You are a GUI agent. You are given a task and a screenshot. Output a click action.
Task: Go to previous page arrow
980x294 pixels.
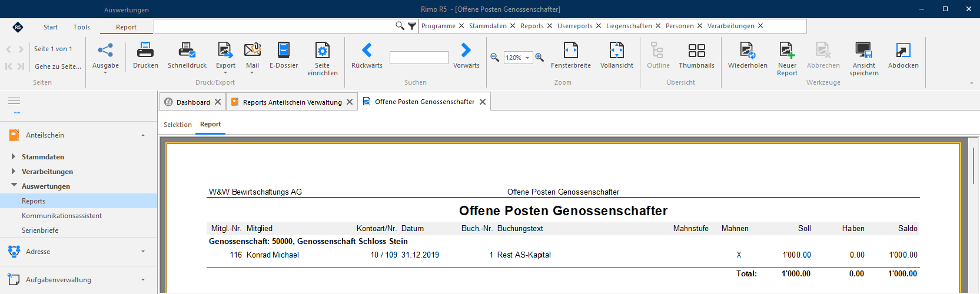click(8, 49)
